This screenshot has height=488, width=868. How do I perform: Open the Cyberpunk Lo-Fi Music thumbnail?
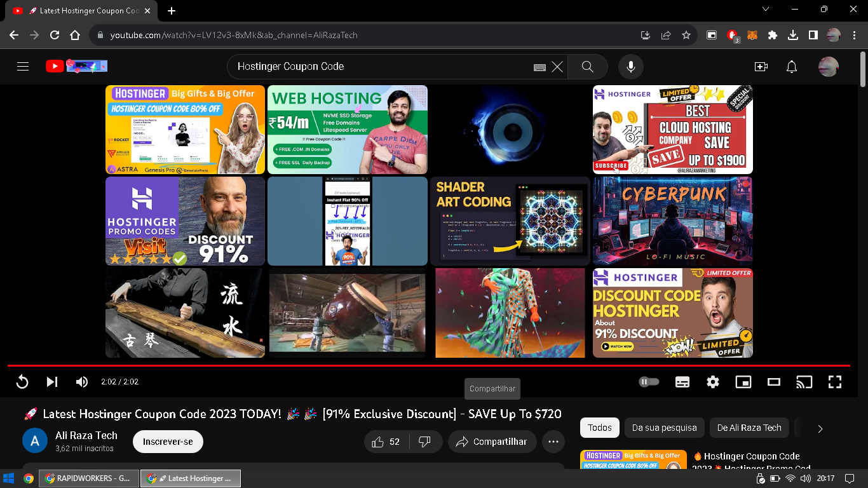673,221
